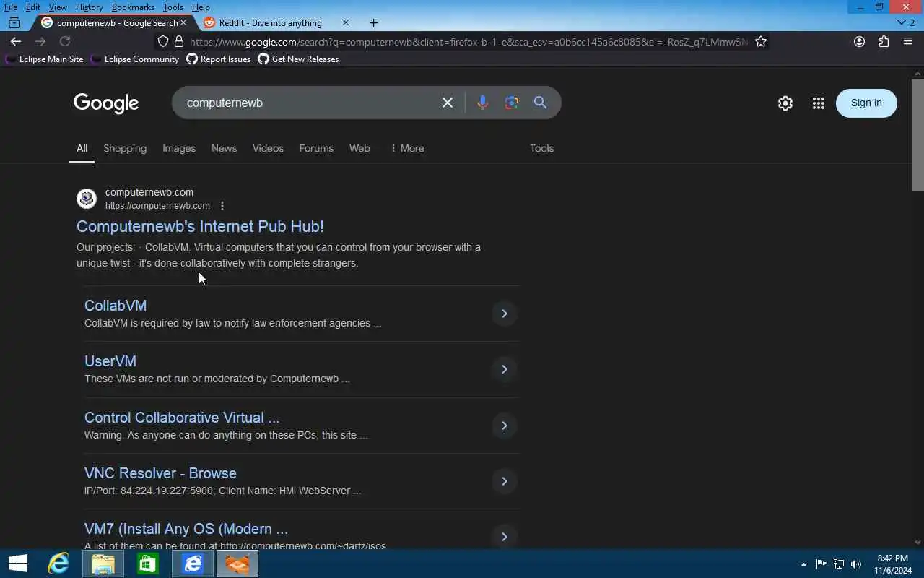
Task: Open File Explorer from the taskbar
Action: (103, 564)
